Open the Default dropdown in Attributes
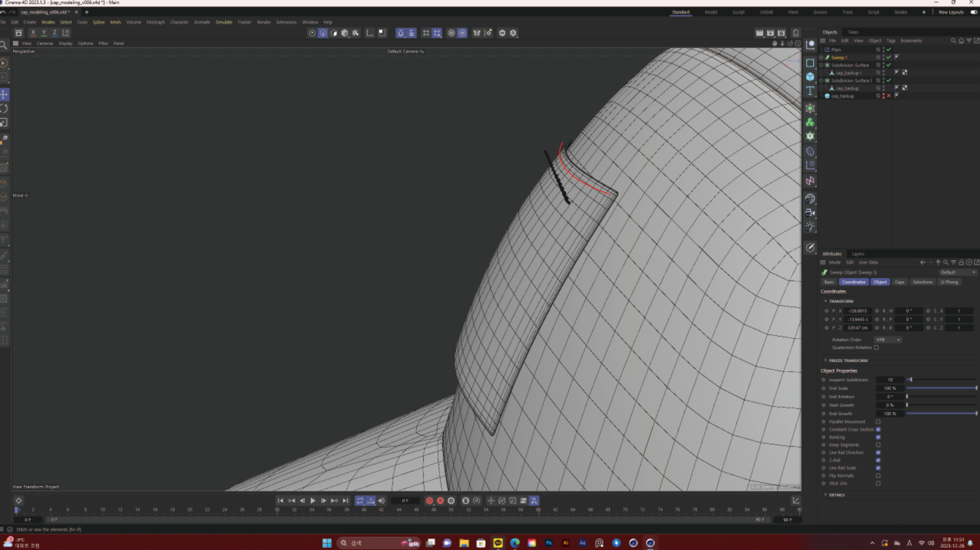Screen dimensions: 980x550 click(957, 272)
